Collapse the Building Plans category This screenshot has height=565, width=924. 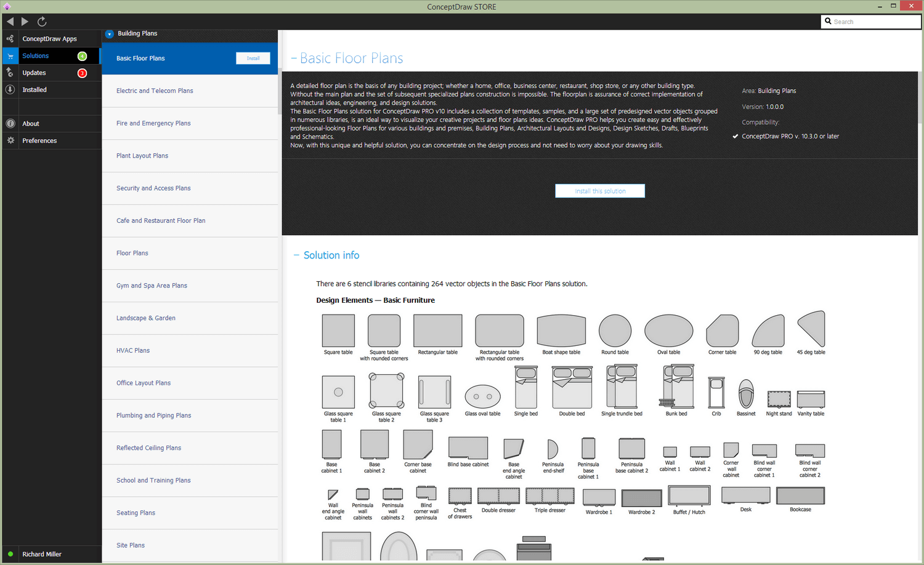(110, 34)
